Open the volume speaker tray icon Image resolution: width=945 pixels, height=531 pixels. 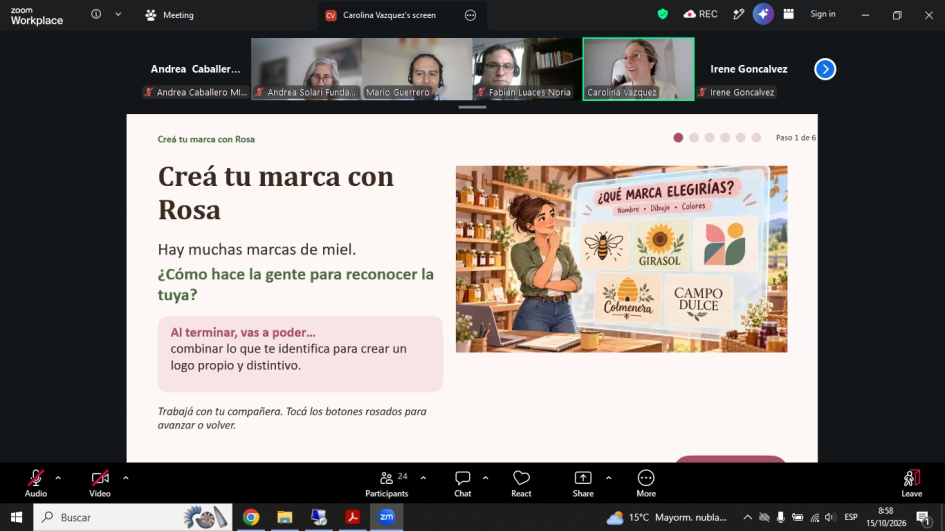pyautogui.click(x=830, y=517)
